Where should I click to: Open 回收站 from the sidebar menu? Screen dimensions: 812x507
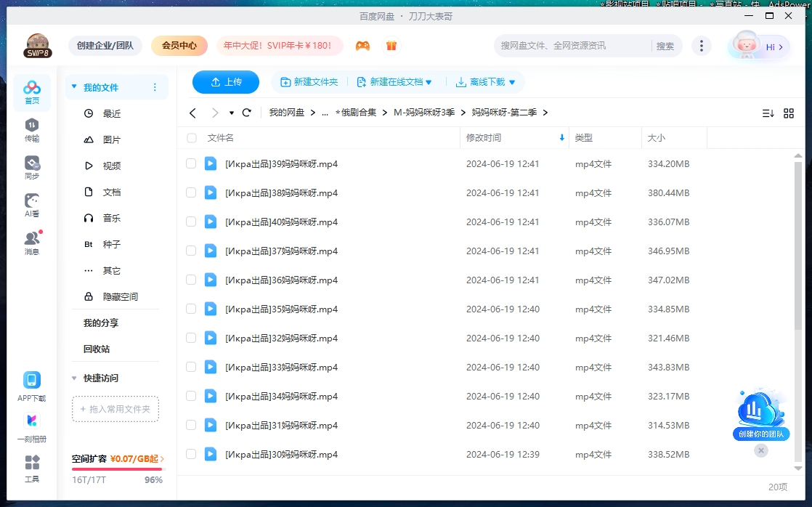click(x=96, y=349)
